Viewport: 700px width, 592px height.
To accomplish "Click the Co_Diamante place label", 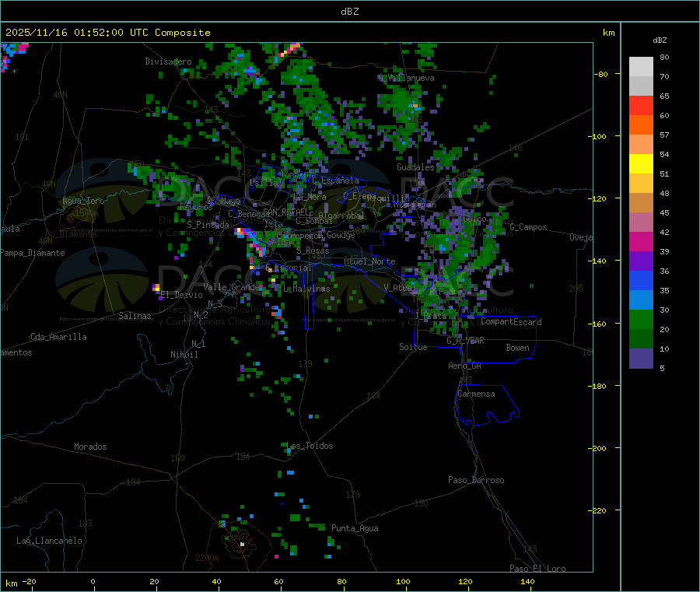I will point(71,234).
